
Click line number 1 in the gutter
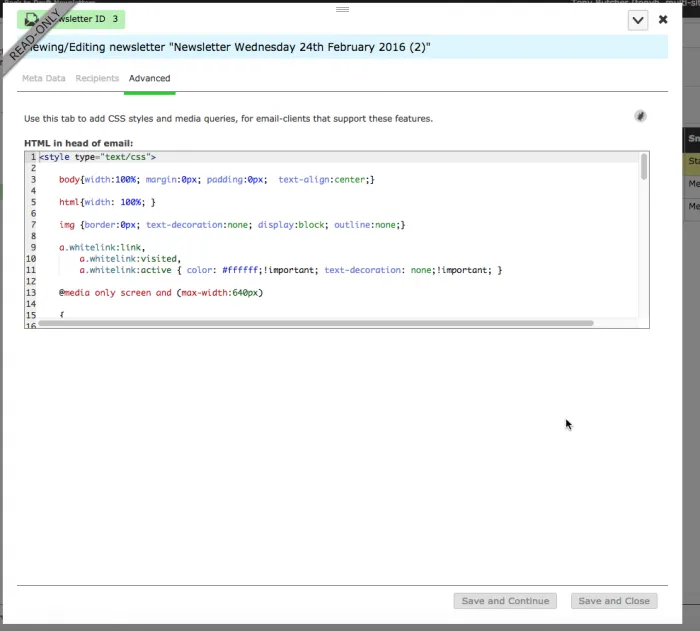[x=33, y=157]
